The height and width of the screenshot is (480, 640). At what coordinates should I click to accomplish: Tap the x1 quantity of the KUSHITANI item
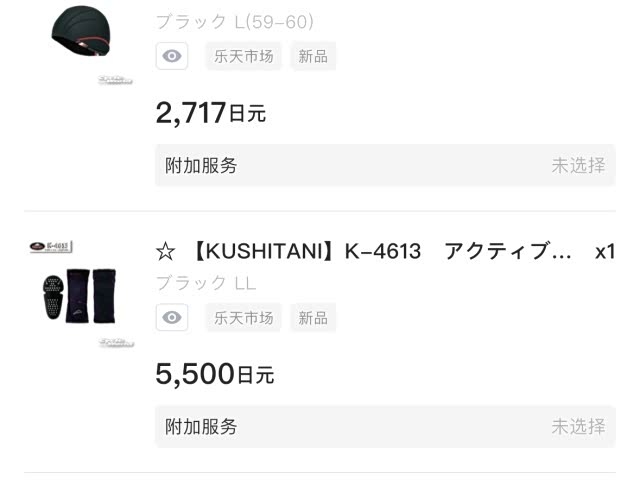(604, 252)
